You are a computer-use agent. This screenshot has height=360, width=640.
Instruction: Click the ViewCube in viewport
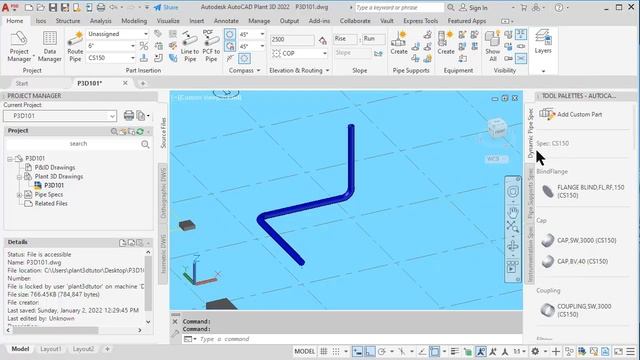(x=497, y=130)
